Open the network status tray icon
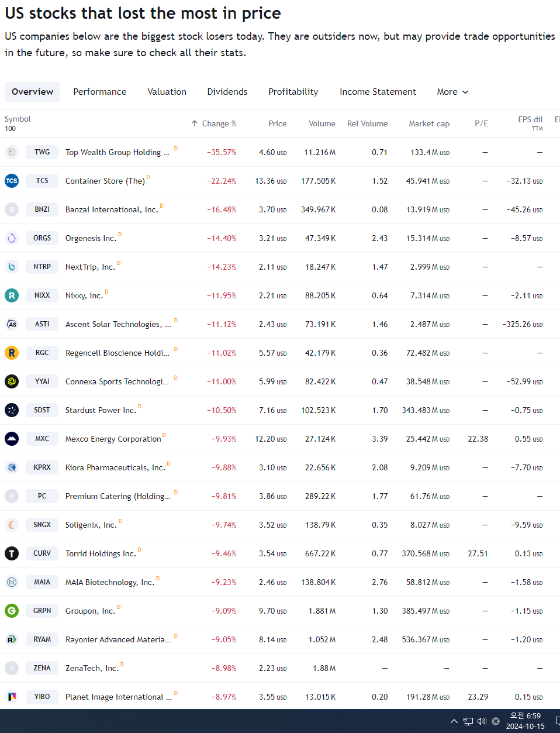The image size is (560, 733). tap(468, 721)
